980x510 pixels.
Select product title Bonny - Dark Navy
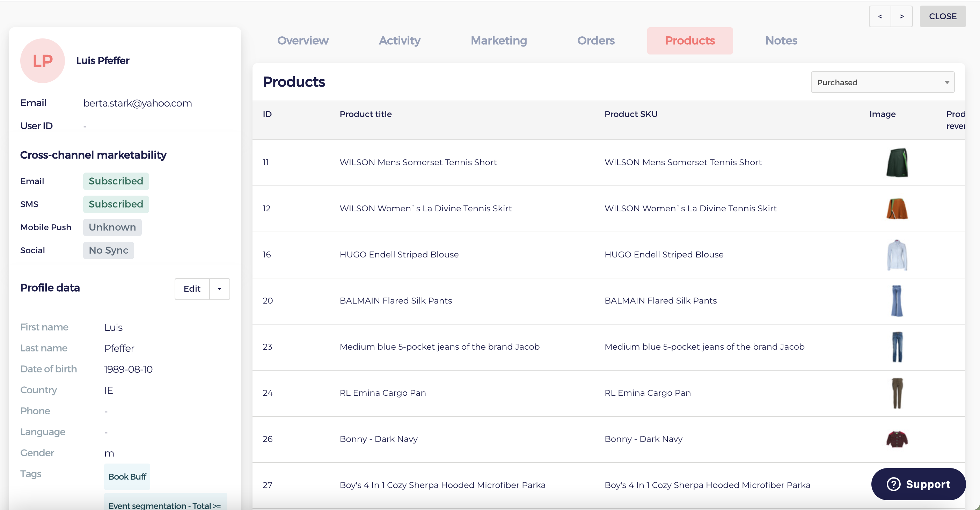pos(379,439)
